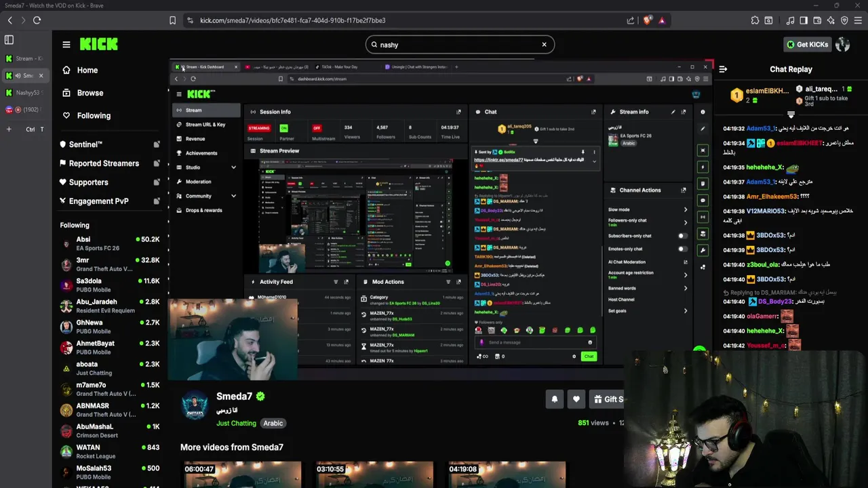Toggle Emotes-only chat in streamed dashboard
868x488 pixels.
(x=682, y=249)
